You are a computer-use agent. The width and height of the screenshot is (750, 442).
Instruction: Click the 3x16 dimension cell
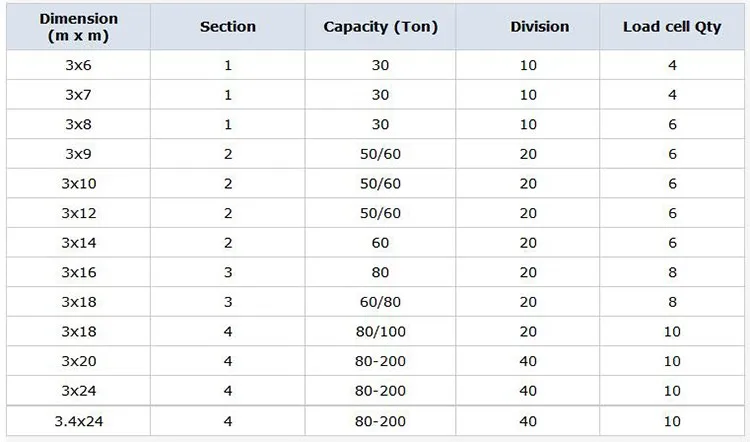pos(78,272)
